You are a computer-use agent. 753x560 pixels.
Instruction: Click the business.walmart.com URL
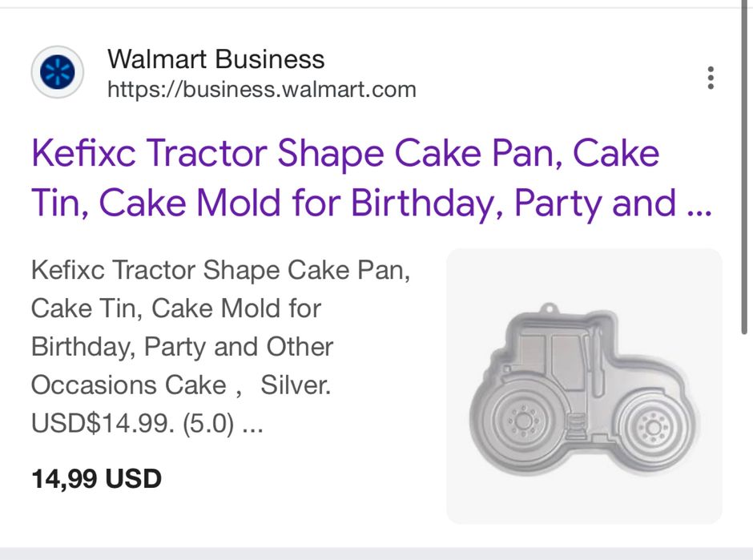(261, 90)
